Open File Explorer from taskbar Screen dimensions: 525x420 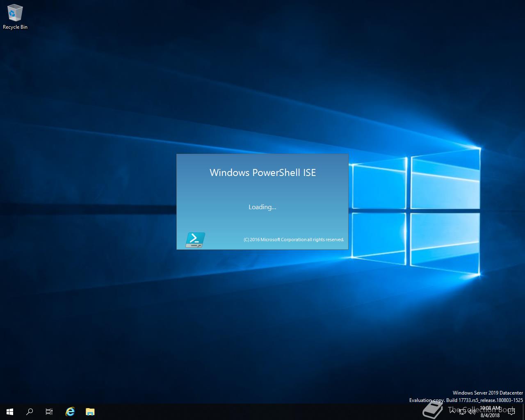point(90,411)
